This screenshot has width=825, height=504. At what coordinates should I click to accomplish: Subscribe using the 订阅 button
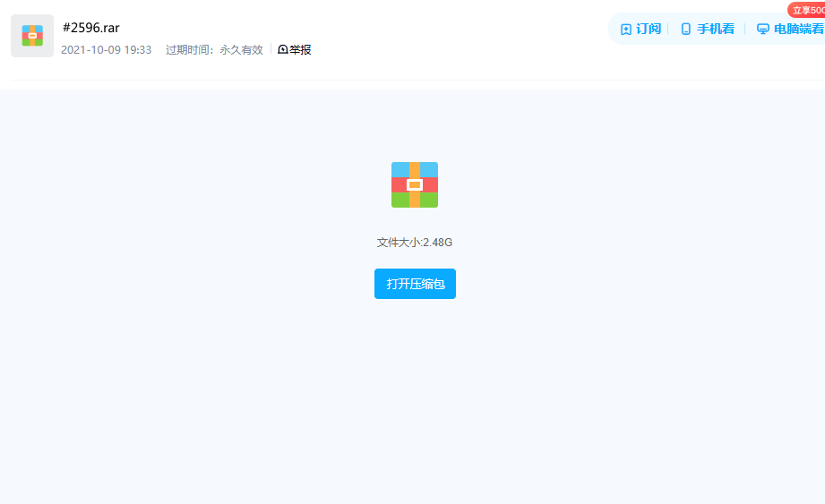[640, 29]
